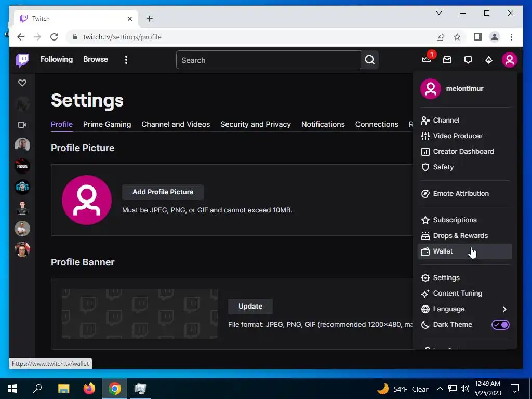
Task: Click the share page icon in address bar
Action: [x=441, y=37]
